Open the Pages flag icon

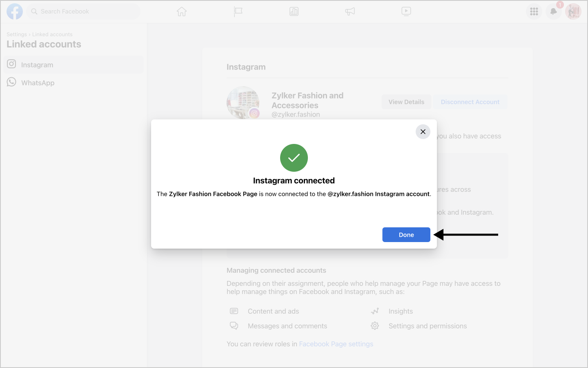click(x=238, y=12)
